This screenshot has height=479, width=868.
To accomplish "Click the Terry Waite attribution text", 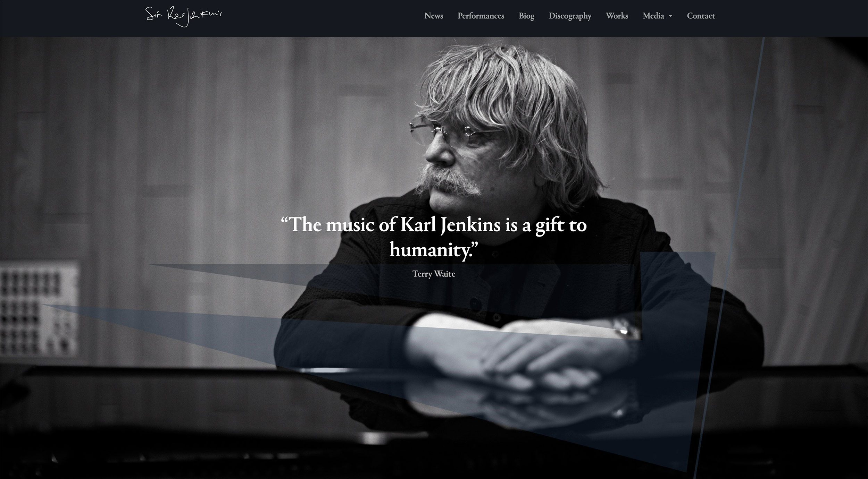I will 434,274.
